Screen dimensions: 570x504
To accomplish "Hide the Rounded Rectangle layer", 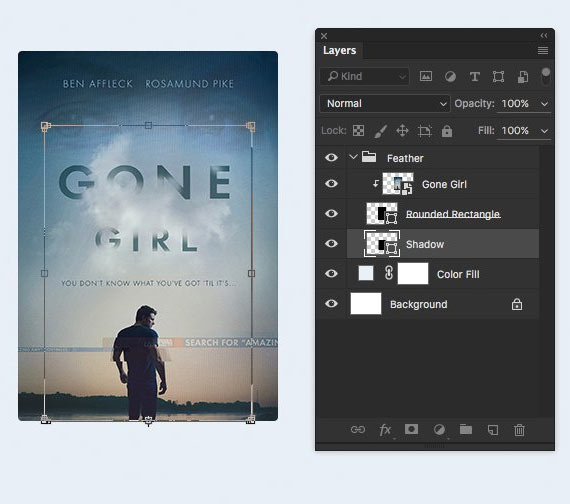I will [x=331, y=213].
